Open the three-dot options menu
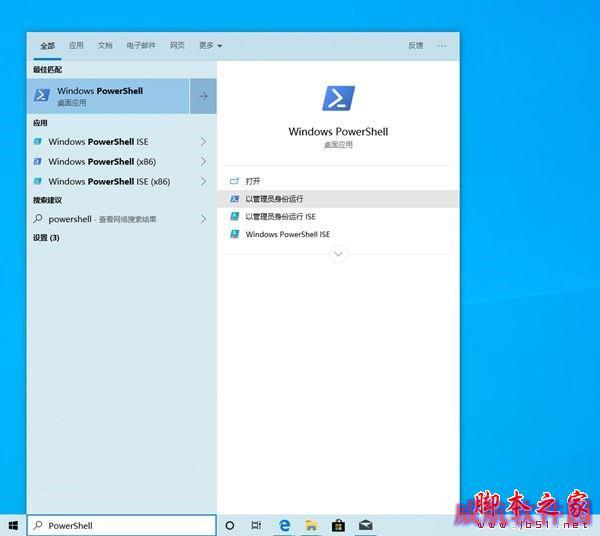The height and width of the screenshot is (536, 600). click(x=441, y=46)
